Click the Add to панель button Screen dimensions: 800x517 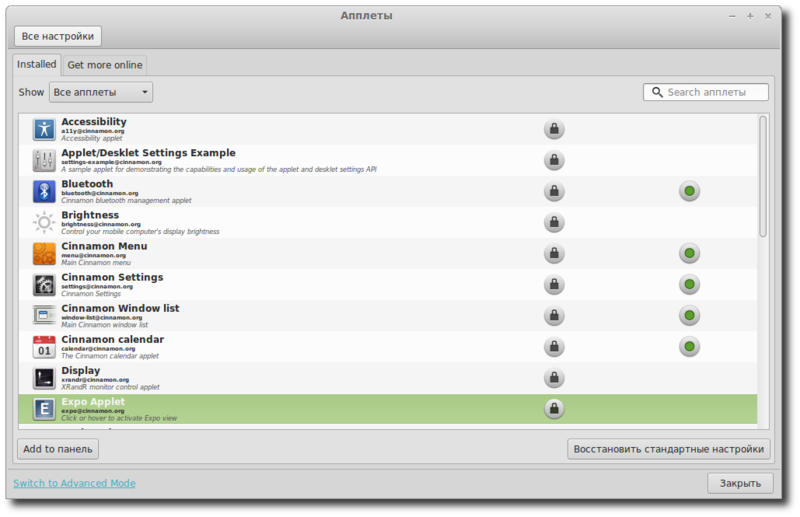coord(58,449)
